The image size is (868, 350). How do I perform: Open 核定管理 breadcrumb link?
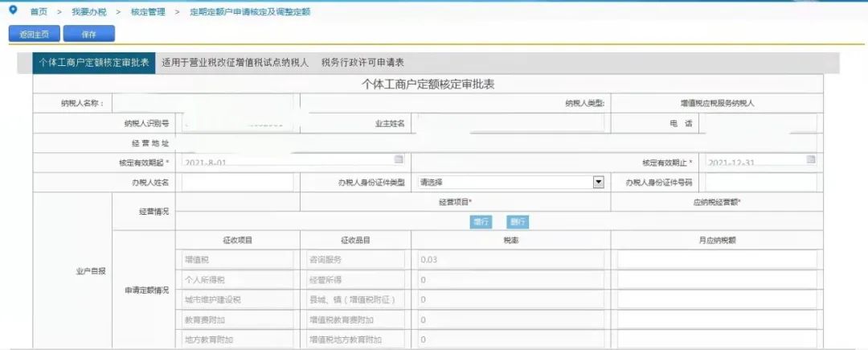tap(148, 11)
